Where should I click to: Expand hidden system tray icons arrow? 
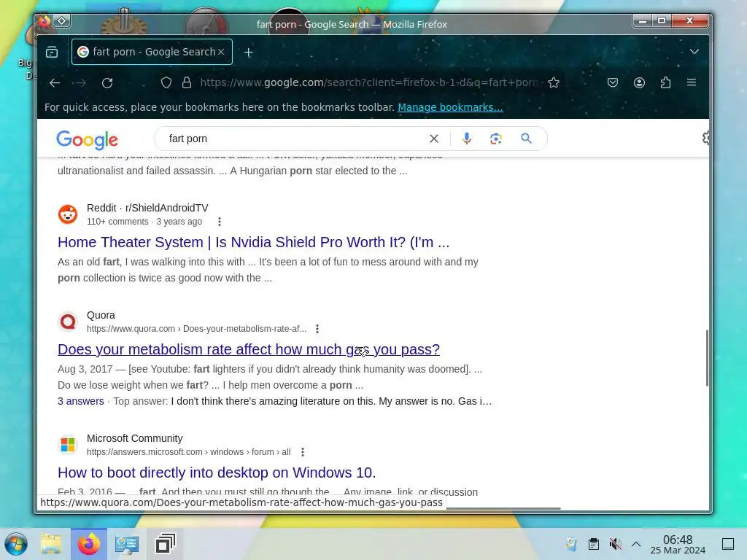pyautogui.click(x=636, y=544)
